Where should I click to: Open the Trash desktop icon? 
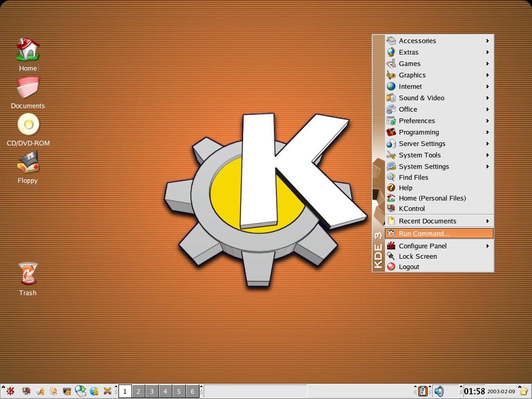(28, 274)
